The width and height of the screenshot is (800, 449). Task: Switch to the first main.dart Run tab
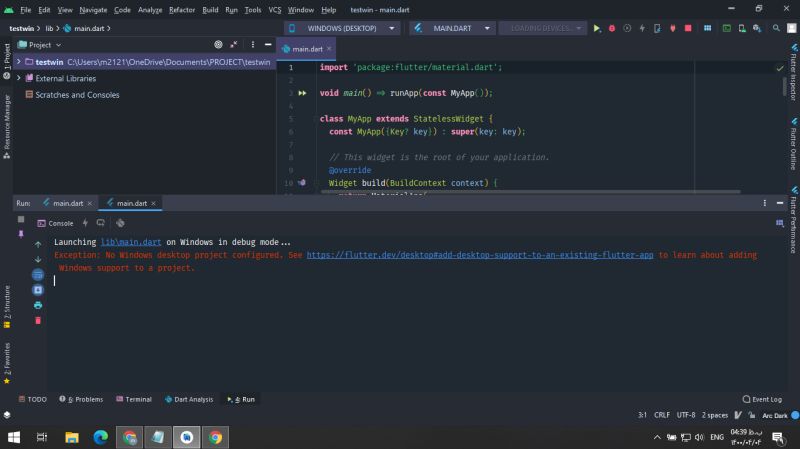click(x=67, y=203)
